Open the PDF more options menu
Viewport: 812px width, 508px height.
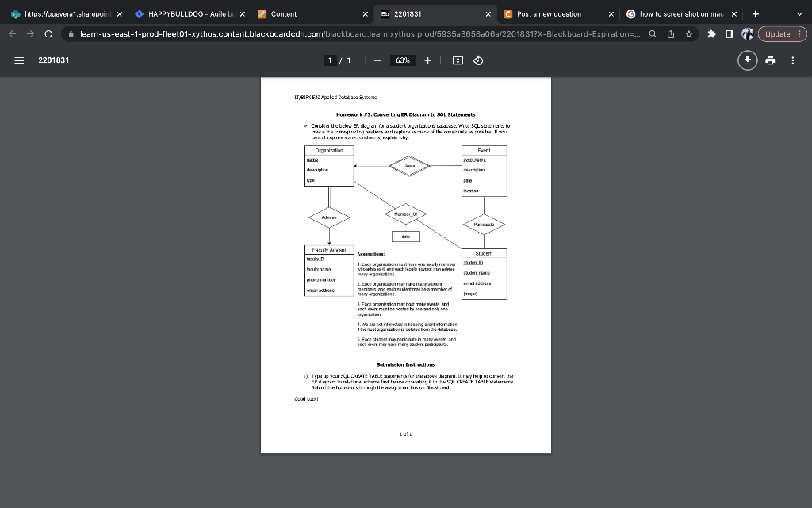coord(793,60)
